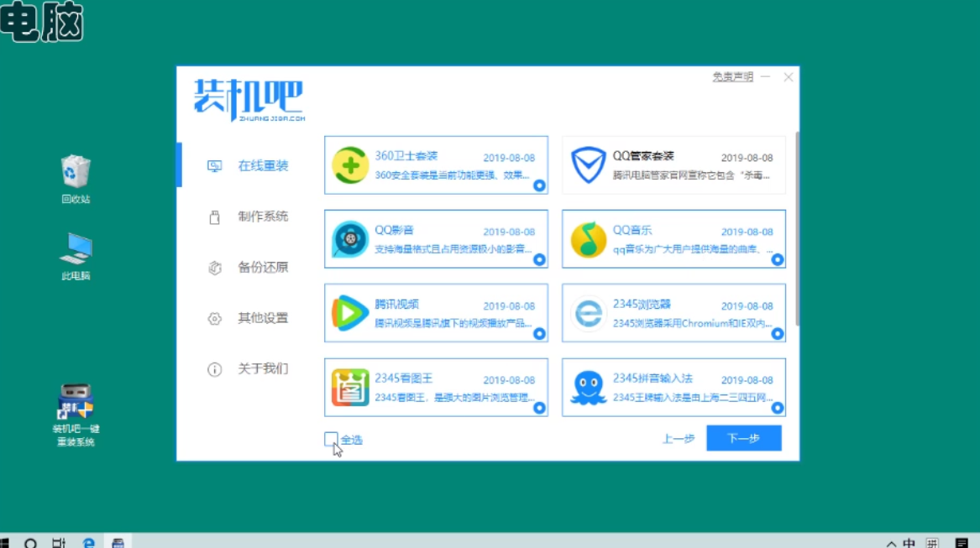
Task: Click the 2345看图王 description text
Action: coord(454,398)
